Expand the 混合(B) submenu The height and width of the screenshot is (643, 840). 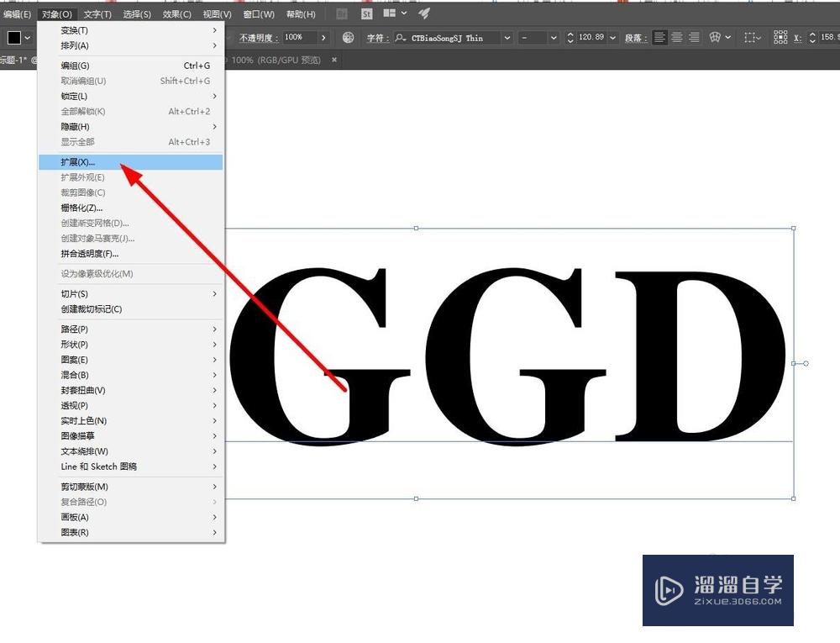pyautogui.click(x=131, y=375)
